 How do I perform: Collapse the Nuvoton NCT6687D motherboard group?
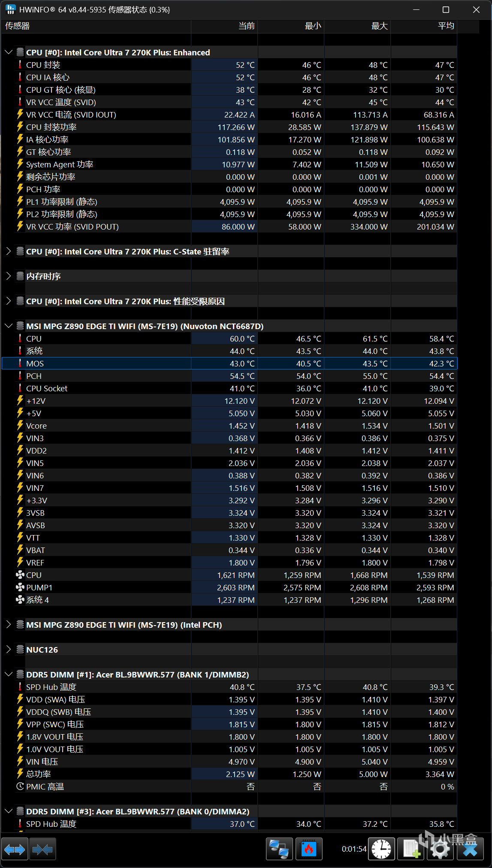pyautogui.click(x=8, y=326)
